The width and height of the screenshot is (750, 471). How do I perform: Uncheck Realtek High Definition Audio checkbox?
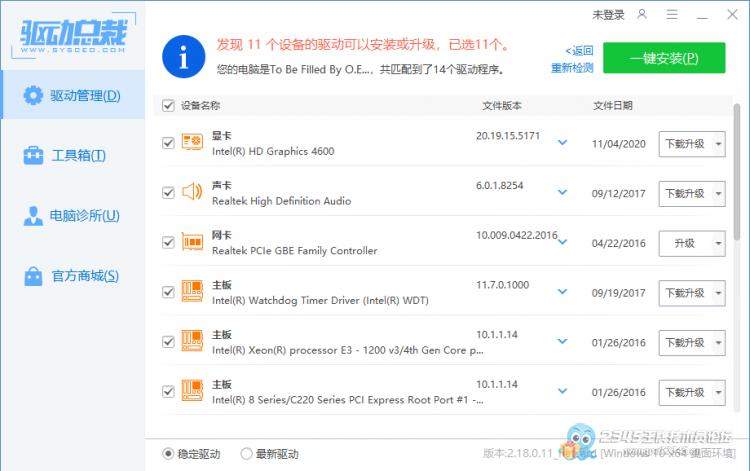click(x=168, y=192)
